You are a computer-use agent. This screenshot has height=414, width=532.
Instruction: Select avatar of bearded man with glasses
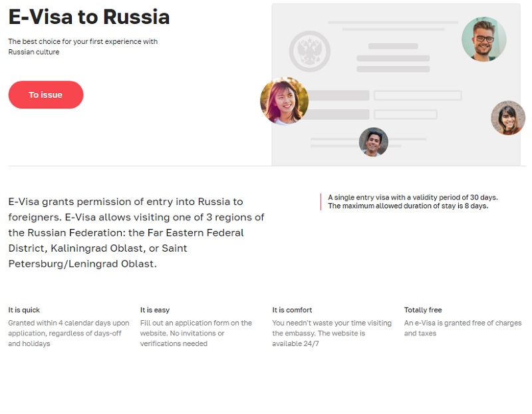[484, 39]
